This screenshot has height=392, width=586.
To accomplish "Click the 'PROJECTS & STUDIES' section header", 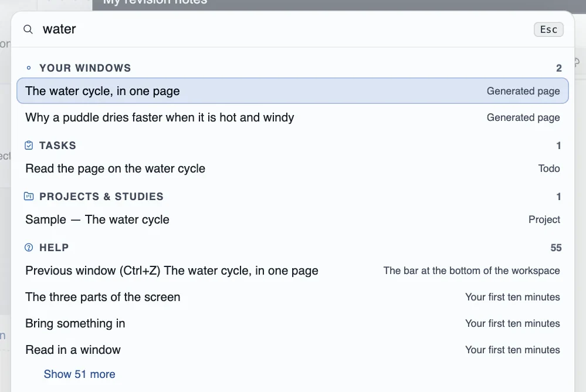I will [x=101, y=197].
